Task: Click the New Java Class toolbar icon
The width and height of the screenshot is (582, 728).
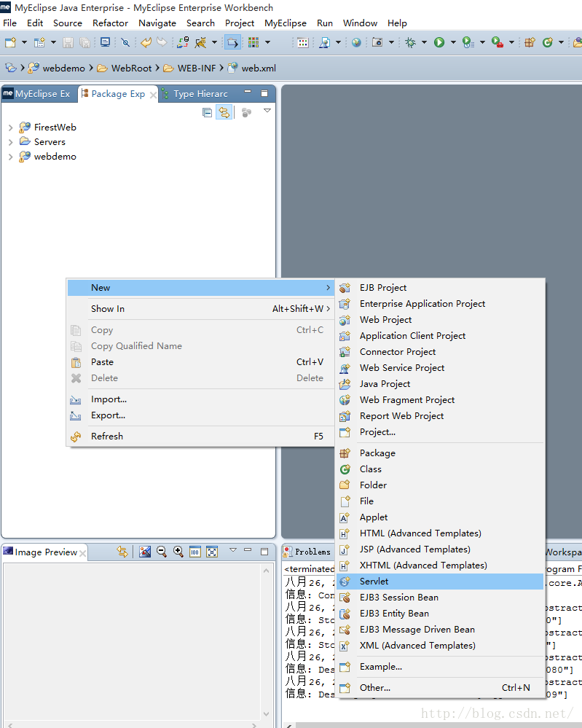Action: click(548, 43)
